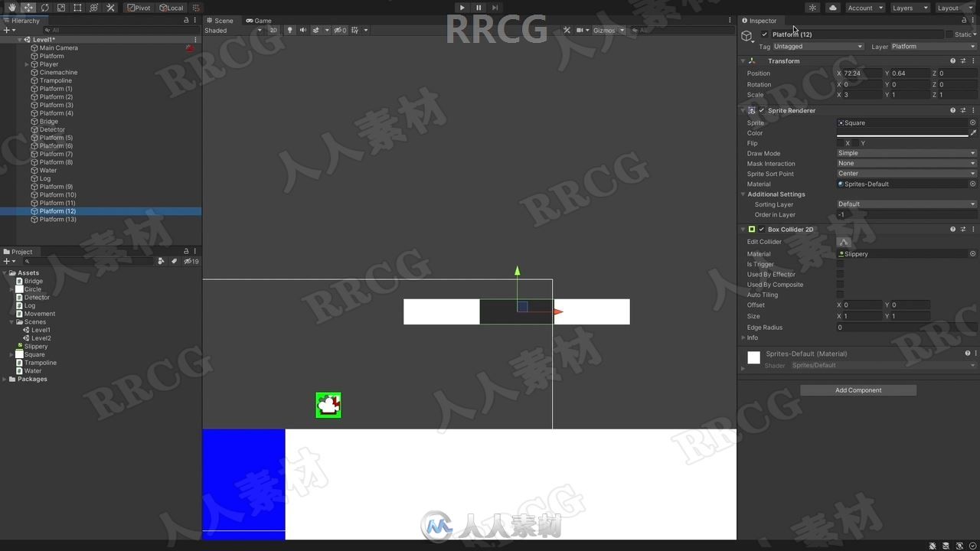This screenshot has width=980, height=551.
Task: Open Box Collider 2D context menu
Action: click(973, 229)
